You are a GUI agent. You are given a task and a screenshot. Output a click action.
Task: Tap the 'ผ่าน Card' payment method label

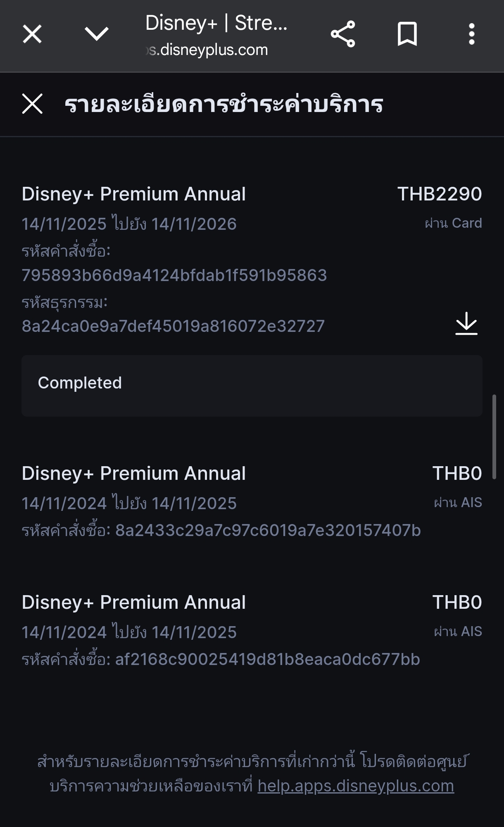click(453, 223)
